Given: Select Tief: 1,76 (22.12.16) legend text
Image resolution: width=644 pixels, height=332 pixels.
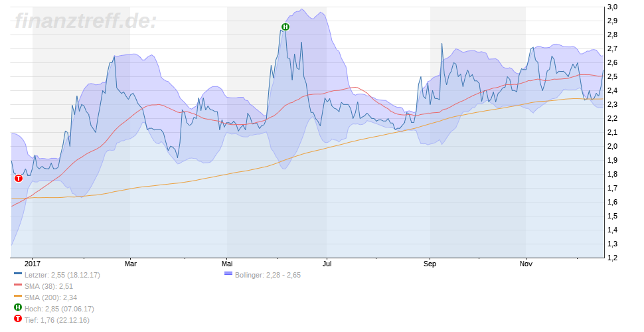Looking at the screenshot, I should (56, 319).
